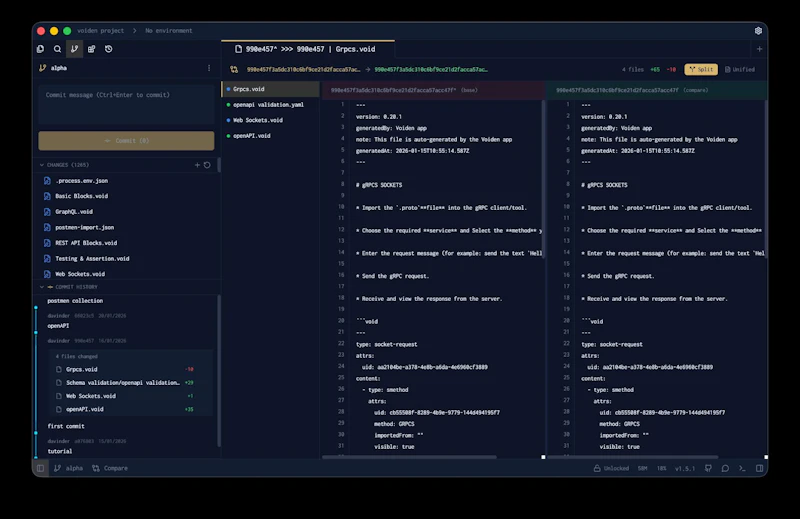The image size is (800, 519).
Task: Select the Git source control sidebar icon
Action: tap(74, 49)
